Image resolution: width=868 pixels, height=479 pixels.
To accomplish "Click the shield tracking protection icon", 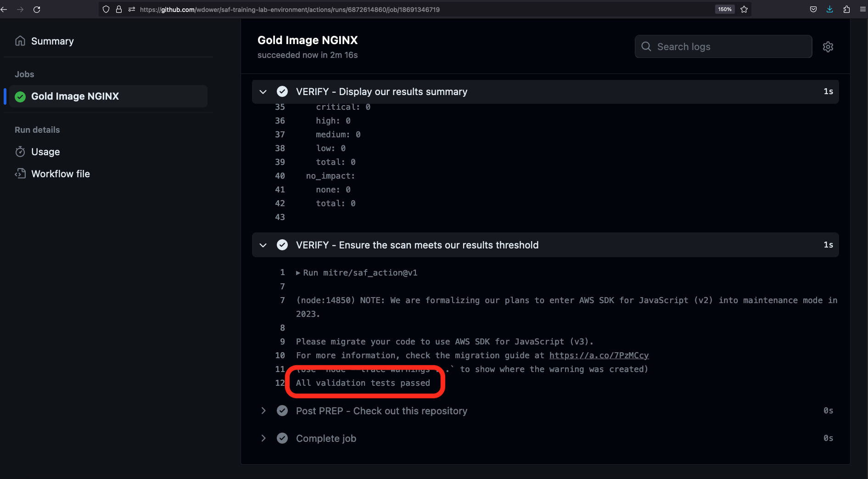I will click(x=106, y=9).
